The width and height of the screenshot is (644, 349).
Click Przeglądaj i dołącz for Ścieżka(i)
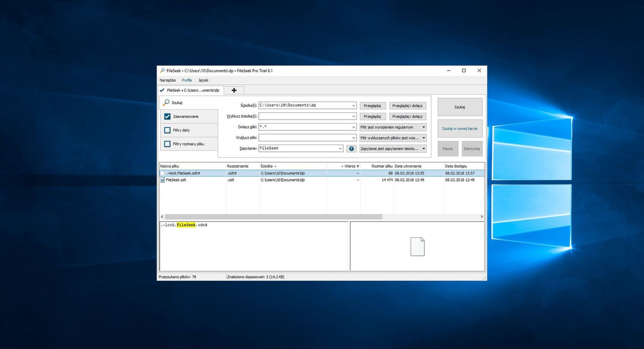click(x=407, y=106)
